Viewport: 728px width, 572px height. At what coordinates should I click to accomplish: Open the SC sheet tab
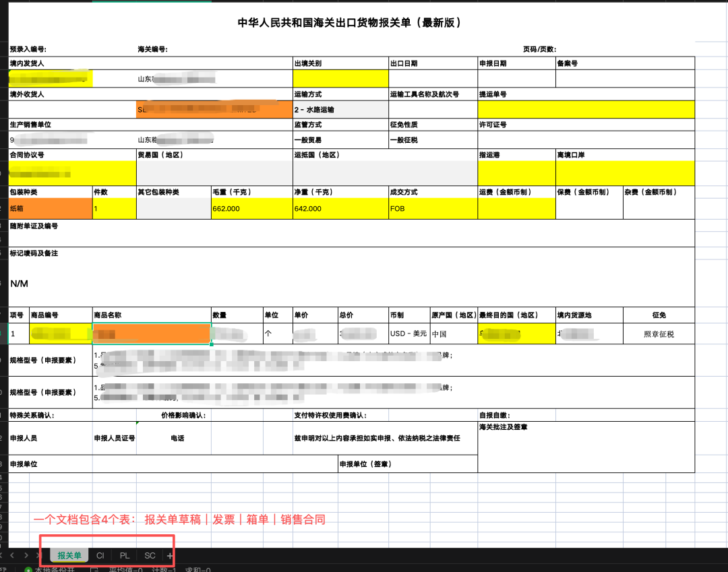[x=150, y=555]
